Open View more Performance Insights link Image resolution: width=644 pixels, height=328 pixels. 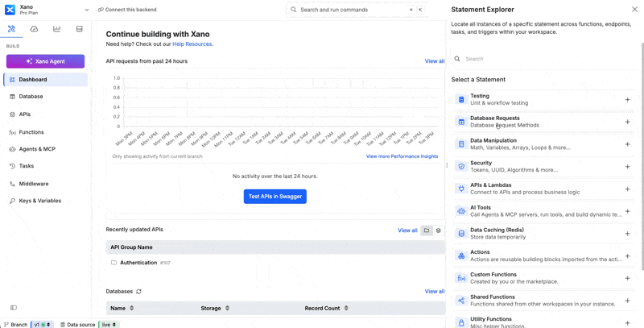tap(402, 156)
